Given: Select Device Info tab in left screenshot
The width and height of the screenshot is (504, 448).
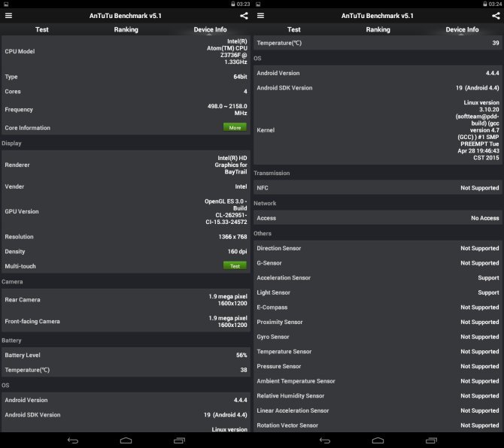Looking at the screenshot, I should (210, 29).
